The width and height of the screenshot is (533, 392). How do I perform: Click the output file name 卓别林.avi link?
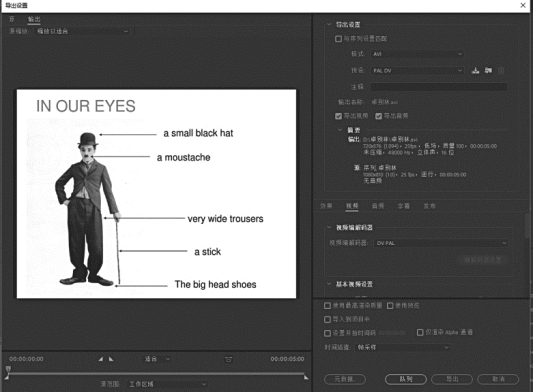pyautogui.click(x=384, y=102)
